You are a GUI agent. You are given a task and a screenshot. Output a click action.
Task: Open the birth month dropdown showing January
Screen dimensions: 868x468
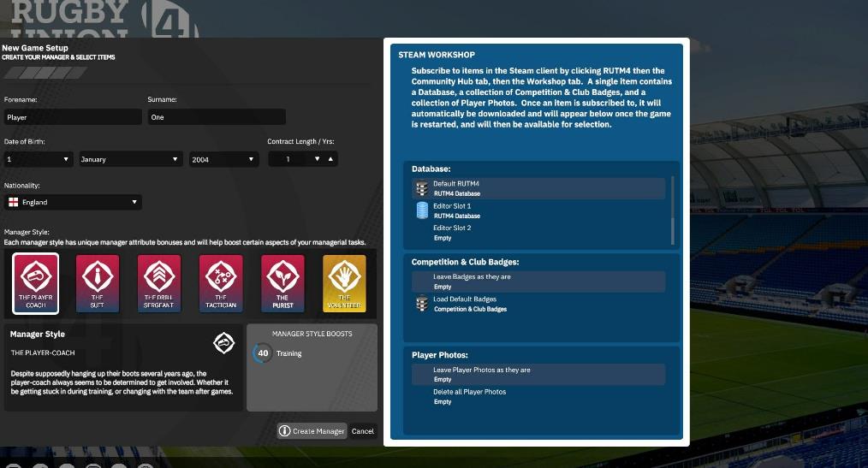[129, 159]
